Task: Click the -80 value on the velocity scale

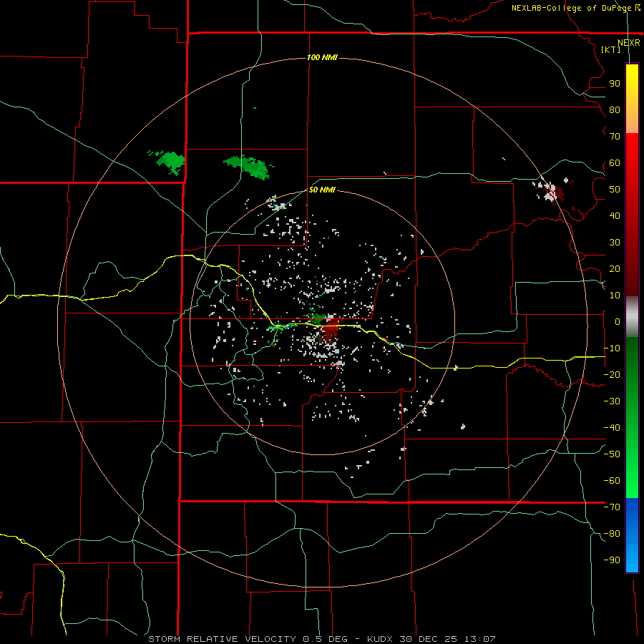Action: pos(612,534)
